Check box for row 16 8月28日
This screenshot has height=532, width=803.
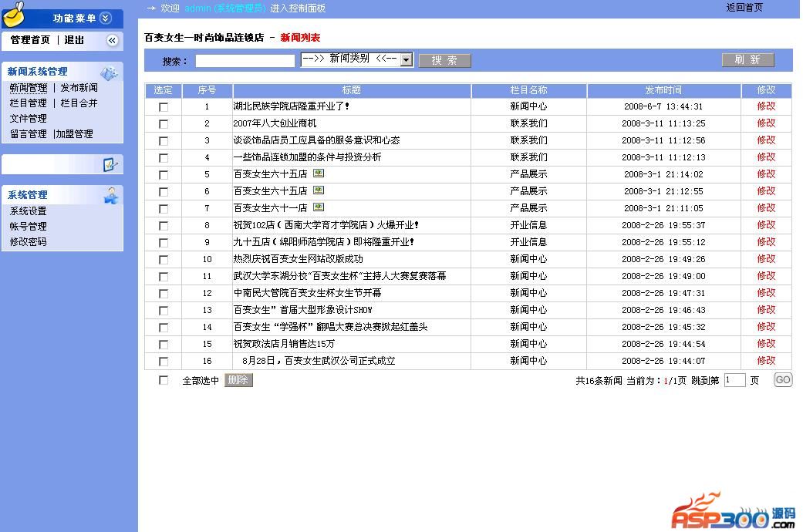(x=164, y=362)
